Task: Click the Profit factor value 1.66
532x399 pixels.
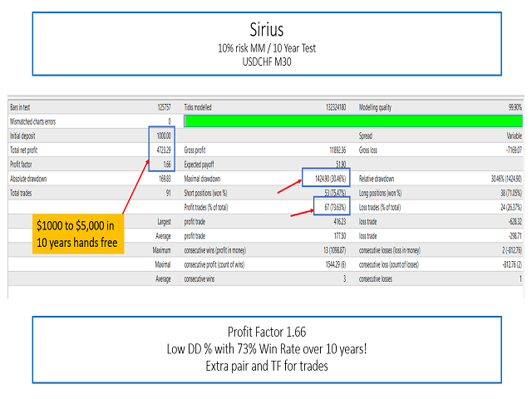Action: 164,164
